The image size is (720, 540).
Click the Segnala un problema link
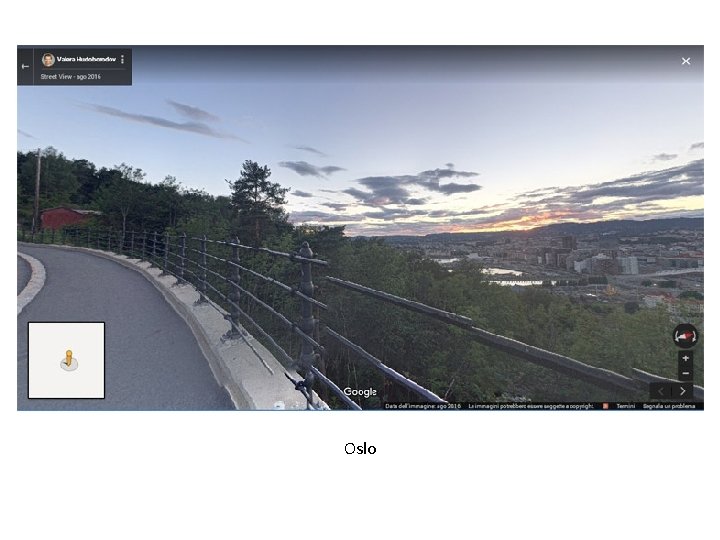(x=669, y=406)
